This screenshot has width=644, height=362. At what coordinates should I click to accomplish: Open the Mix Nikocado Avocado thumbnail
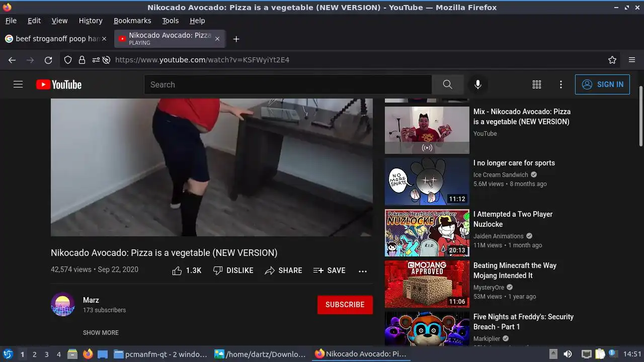tap(427, 130)
